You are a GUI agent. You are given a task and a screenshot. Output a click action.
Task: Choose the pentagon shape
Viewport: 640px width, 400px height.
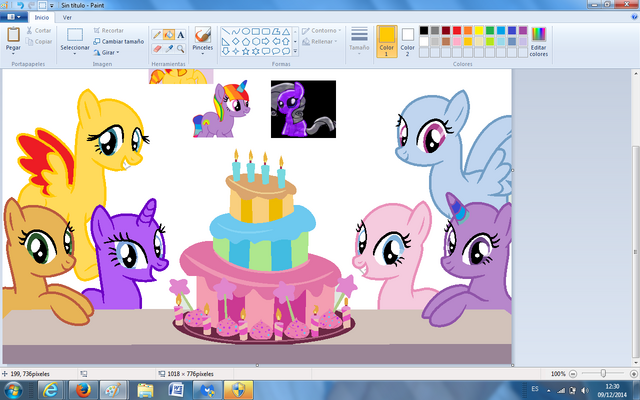tap(246, 41)
